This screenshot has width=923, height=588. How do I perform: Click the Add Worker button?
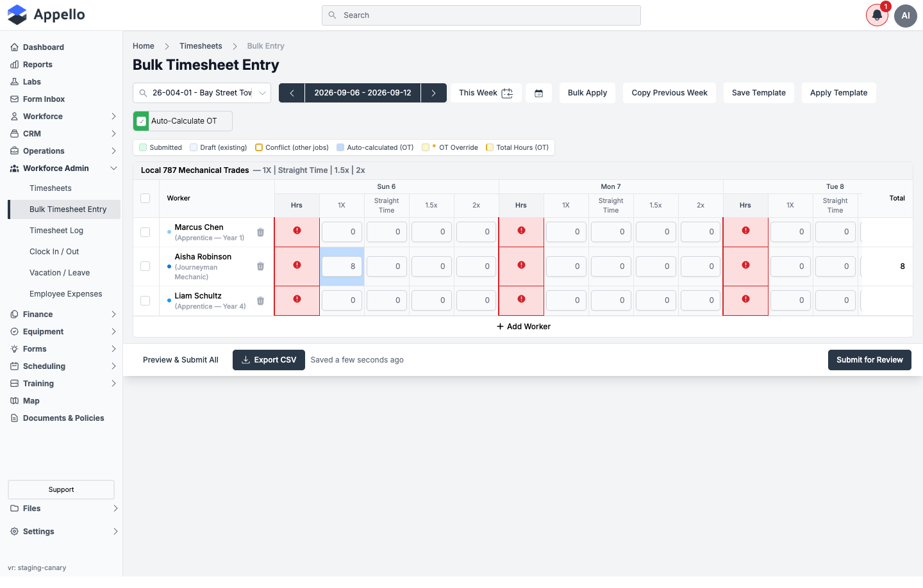coord(523,327)
